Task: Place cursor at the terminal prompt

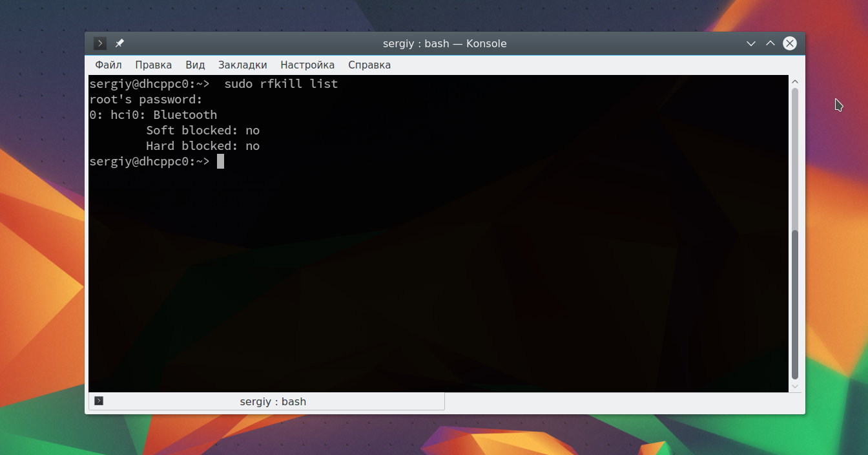Action: (221, 161)
